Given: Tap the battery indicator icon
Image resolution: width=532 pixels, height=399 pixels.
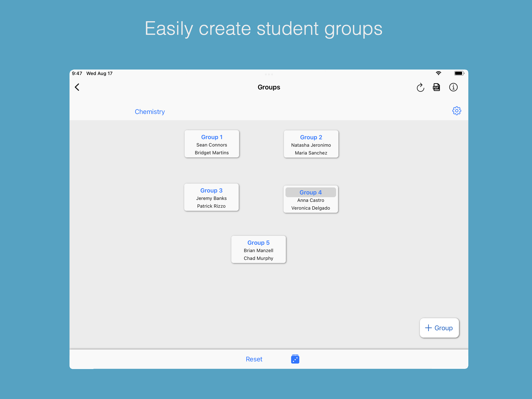Looking at the screenshot, I should (x=459, y=73).
